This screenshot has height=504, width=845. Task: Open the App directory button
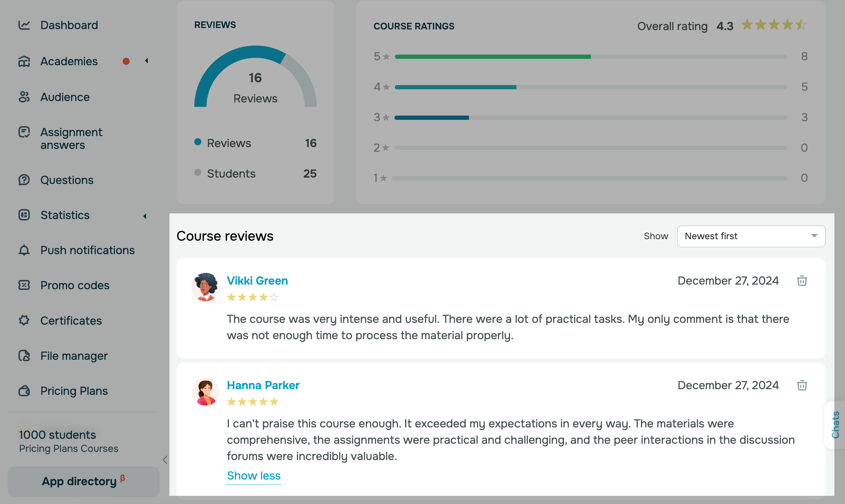83,481
